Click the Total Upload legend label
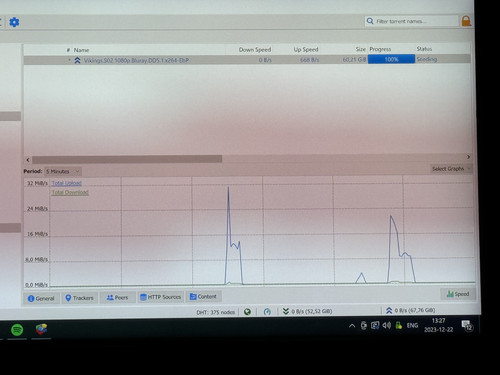Image resolution: width=500 pixels, height=375 pixels. tap(66, 183)
